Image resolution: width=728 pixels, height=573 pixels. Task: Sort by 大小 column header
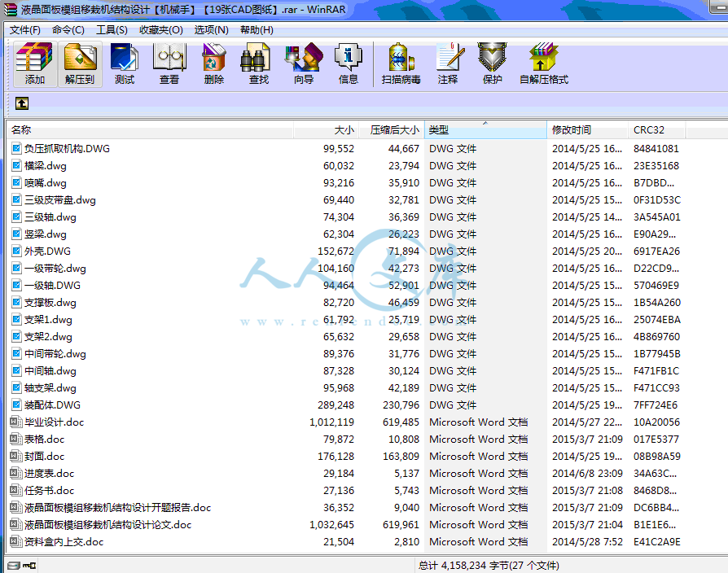click(326, 130)
